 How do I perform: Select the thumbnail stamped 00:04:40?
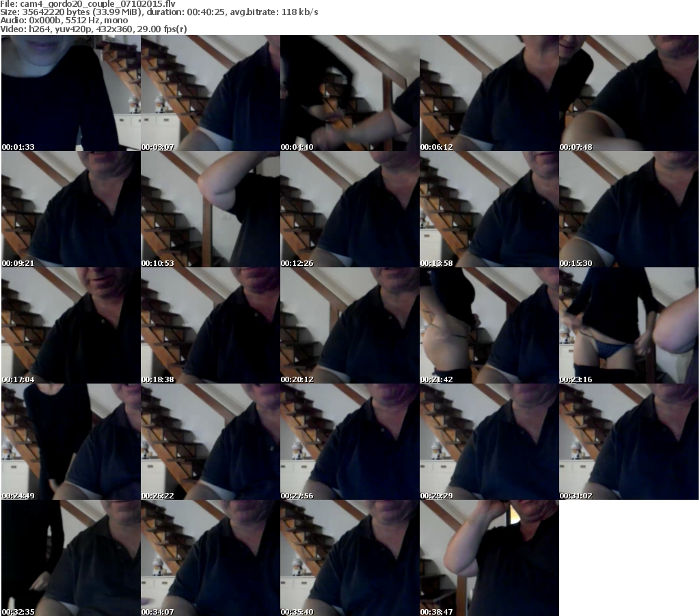[349, 93]
